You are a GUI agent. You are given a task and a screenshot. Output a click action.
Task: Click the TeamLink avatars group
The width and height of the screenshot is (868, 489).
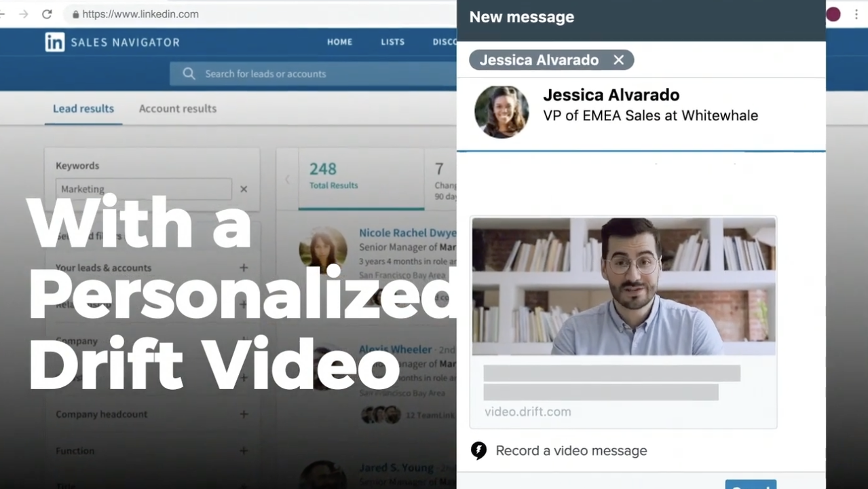(x=380, y=415)
